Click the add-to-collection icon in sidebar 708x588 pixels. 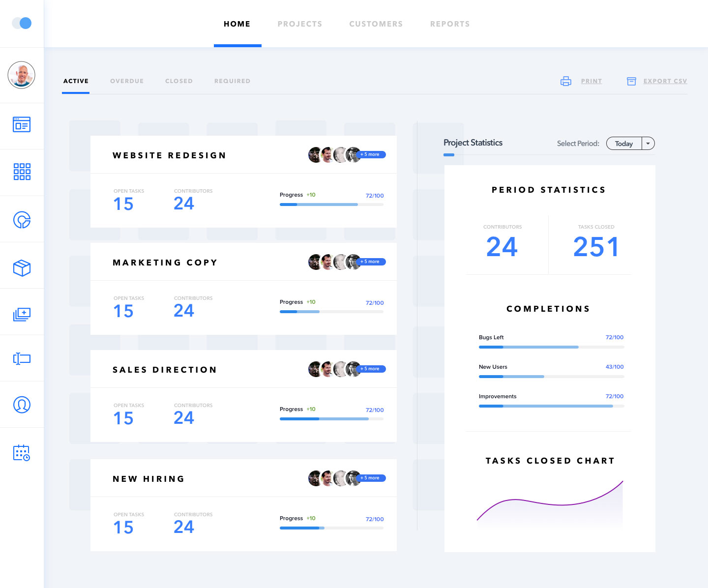pos(22,314)
